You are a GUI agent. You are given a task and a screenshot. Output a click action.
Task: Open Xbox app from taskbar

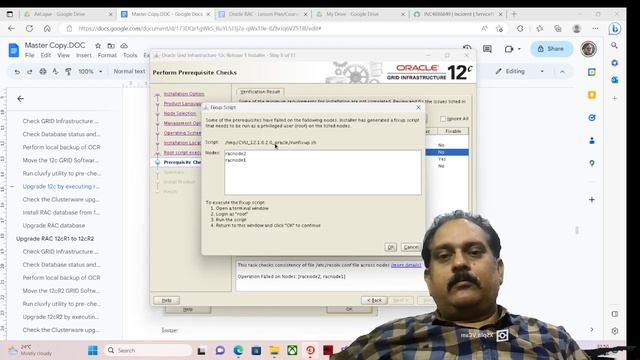click(292, 350)
